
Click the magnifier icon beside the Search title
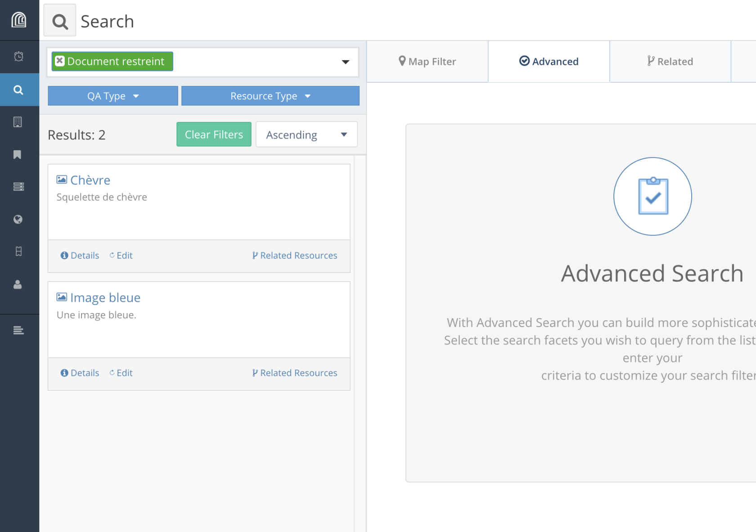click(60, 21)
